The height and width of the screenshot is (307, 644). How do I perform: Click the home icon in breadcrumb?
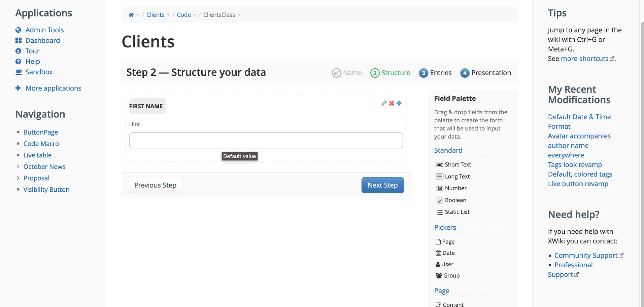(131, 15)
